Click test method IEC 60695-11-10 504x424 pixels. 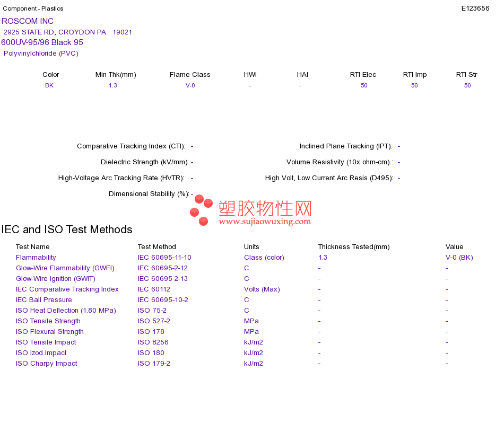164,257
